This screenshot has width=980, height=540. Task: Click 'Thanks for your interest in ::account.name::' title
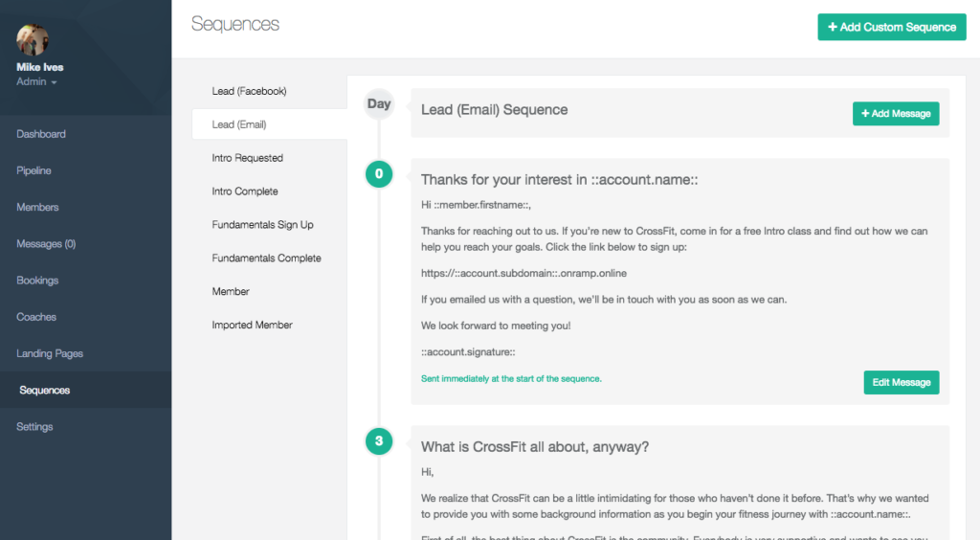pyautogui.click(x=559, y=180)
